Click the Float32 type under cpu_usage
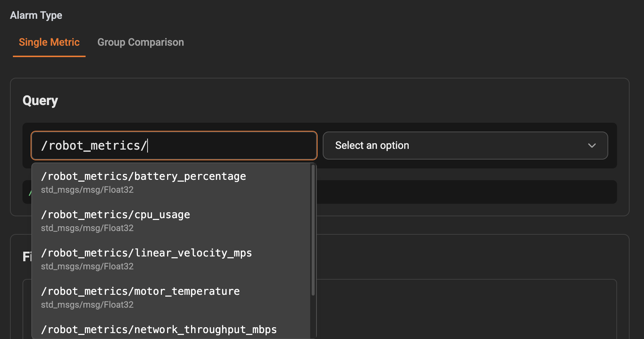The image size is (644, 339). pos(87,228)
